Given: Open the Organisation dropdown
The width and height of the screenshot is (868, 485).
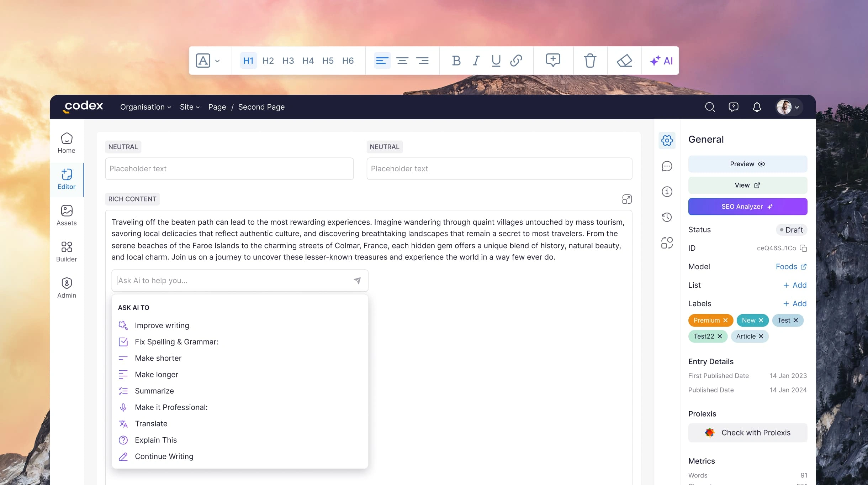Looking at the screenshot, I should pos(145,107).
